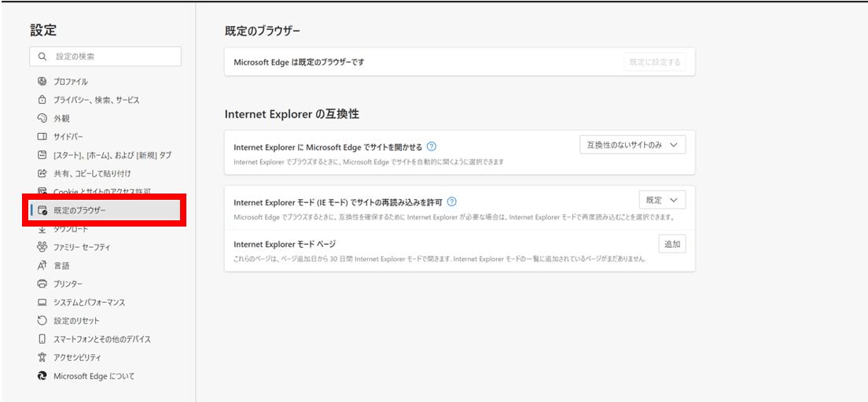Viewport: 868px width, 402px height.
Task: Click the icon beside [スタート]、[ホーム] entry
Action: [x=42, y=155]
